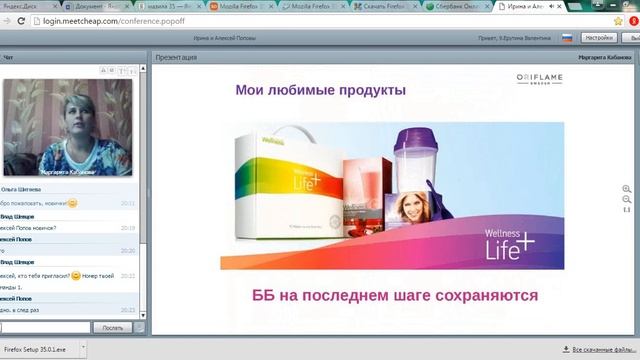The width and height of the screenshot is (640, 360).
Task: Click the message timestamp 20:20
Action: tap(128, 251)
